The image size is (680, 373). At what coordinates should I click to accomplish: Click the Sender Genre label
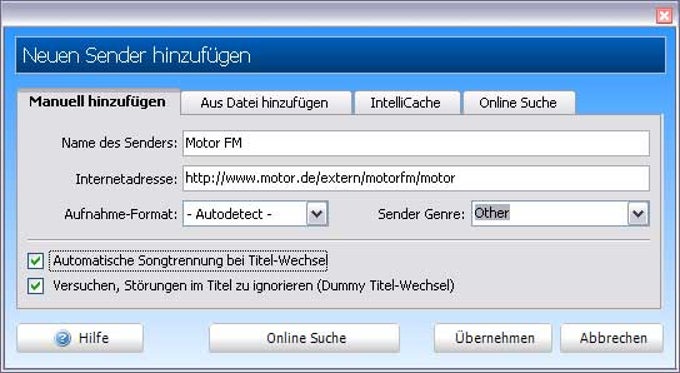[421, 214]
